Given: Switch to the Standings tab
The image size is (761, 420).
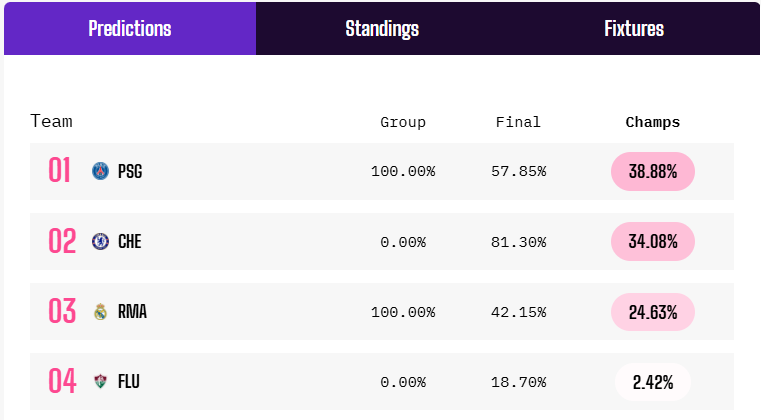Looking at the screenshot, I should coord(382,28).
